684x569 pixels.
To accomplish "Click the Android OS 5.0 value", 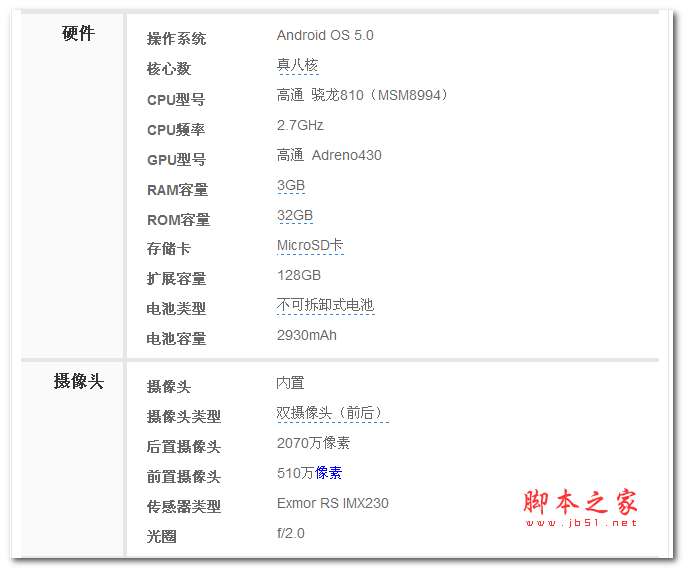I will click(325, 36).
